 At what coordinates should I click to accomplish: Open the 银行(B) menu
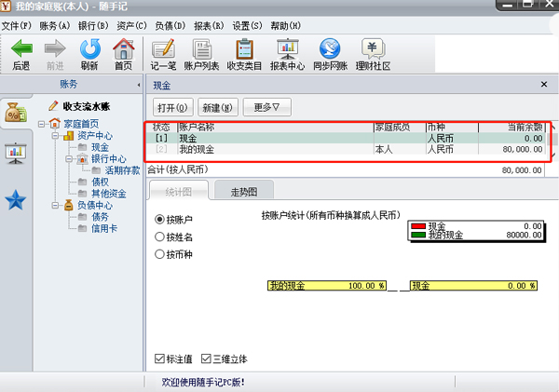(x=93, y=26)
